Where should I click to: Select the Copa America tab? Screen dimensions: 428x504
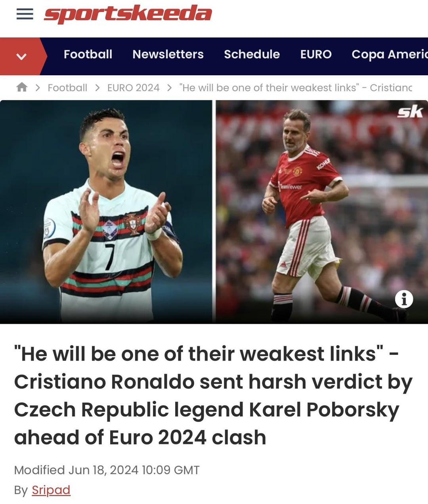click(390, 54)
